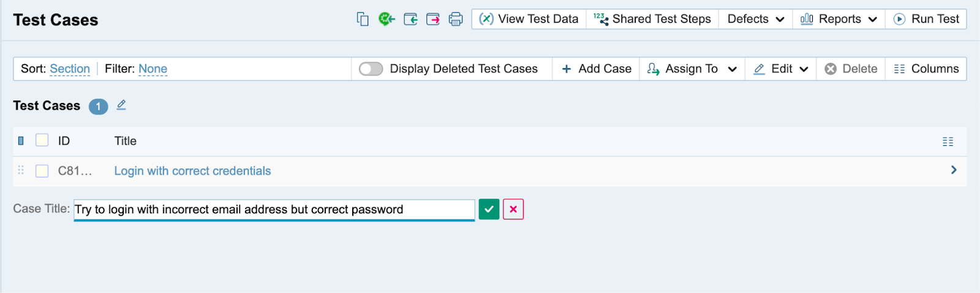Open Login with correct credentials link

tap(192, 171)
